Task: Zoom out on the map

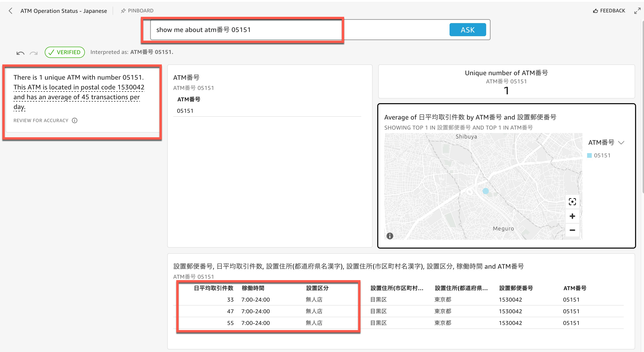Action: coord(572,230)
